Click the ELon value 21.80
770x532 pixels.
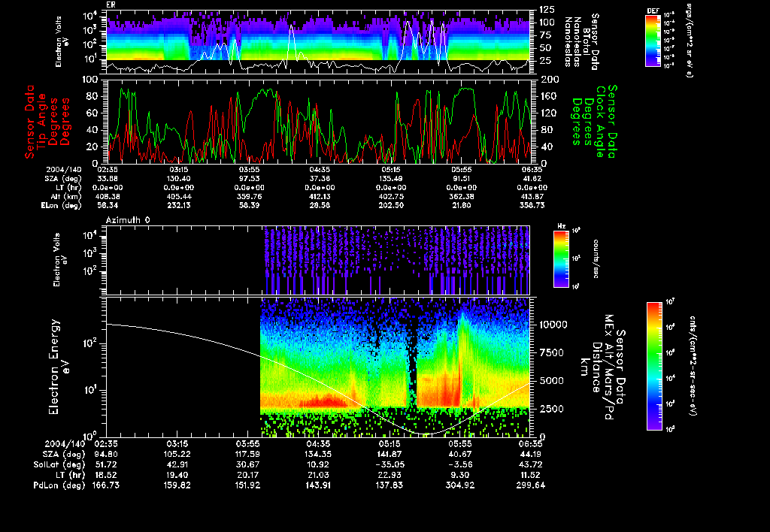tap(462, 205)
